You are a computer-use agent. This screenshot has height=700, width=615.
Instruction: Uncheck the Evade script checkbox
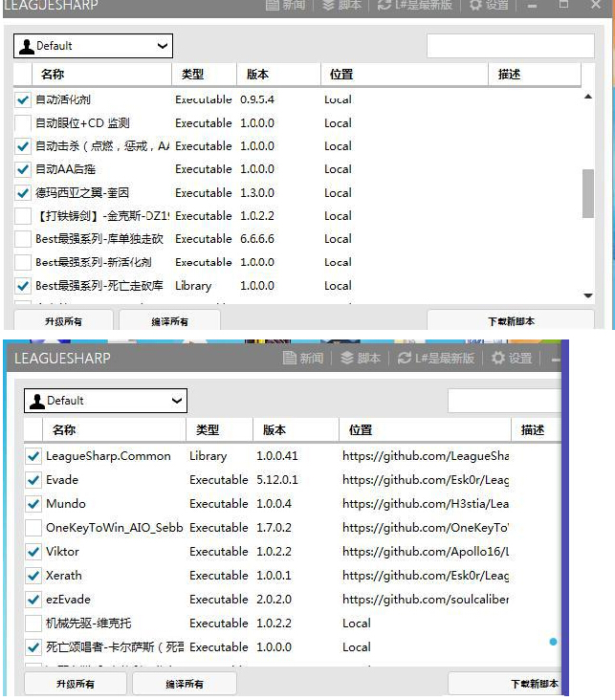point(33,480)
